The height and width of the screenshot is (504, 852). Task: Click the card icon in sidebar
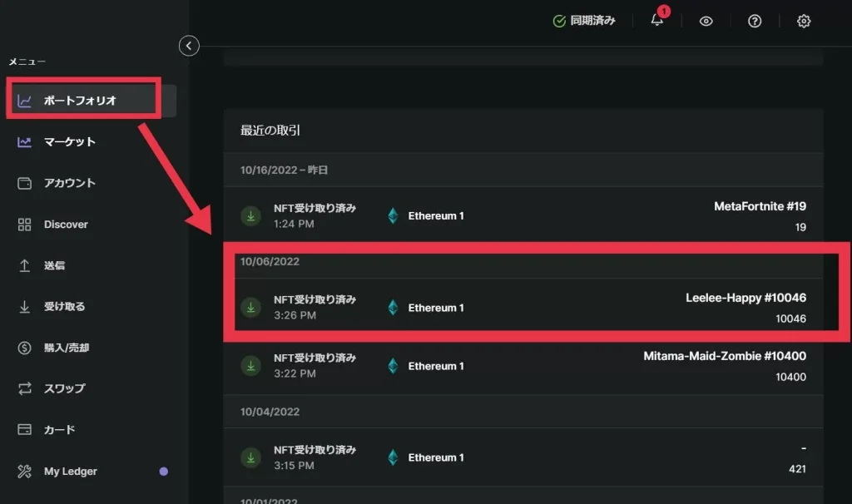pyautogui.click(x=24, y=430)
